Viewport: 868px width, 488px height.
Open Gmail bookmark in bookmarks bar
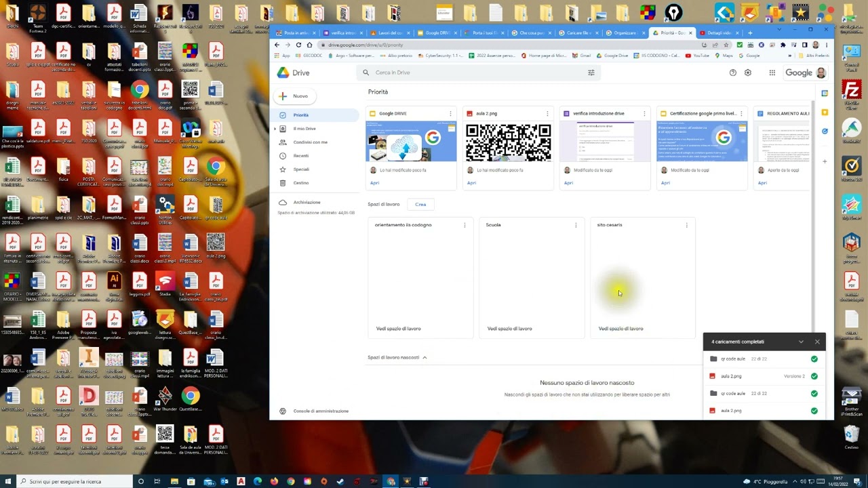click(x=582, y=56)
